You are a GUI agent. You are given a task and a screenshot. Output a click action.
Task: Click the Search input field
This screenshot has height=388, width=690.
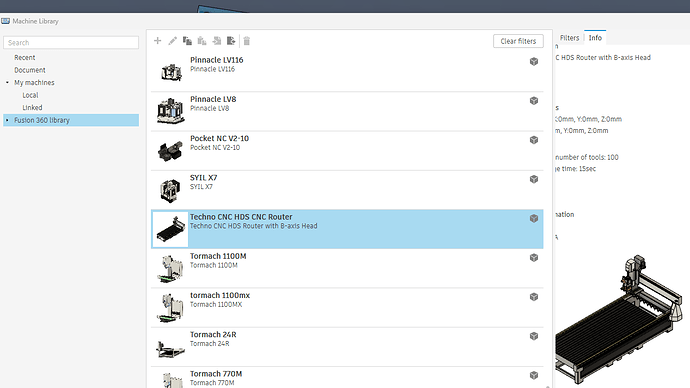(71, 43)
